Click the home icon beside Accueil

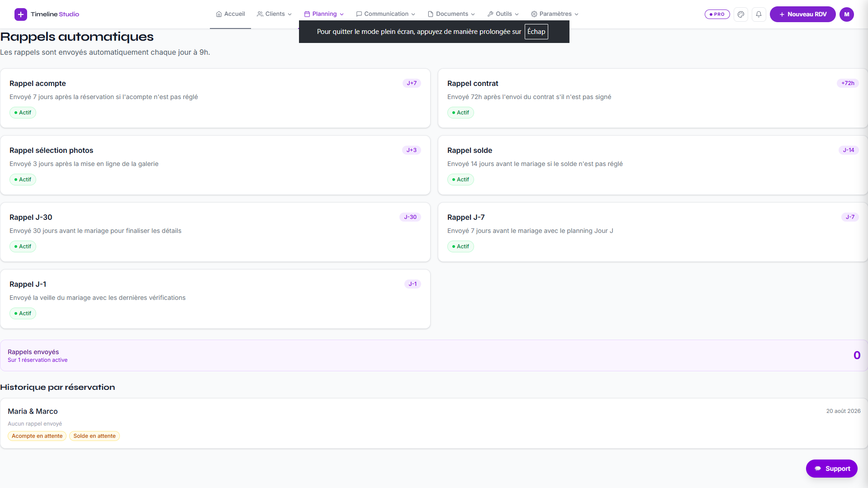coord(219,14)
